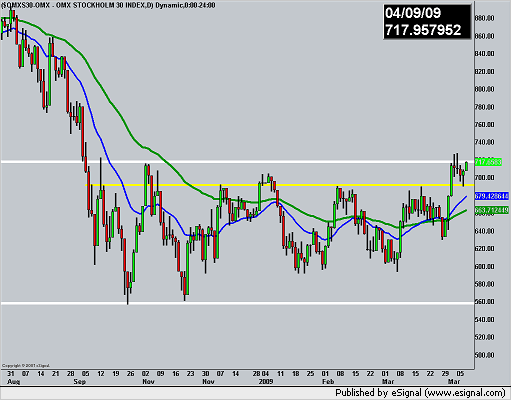This screenshot has height=400, width=511.
Task: Select the blue 679.428614 moving average label
Action: point(492,196)
